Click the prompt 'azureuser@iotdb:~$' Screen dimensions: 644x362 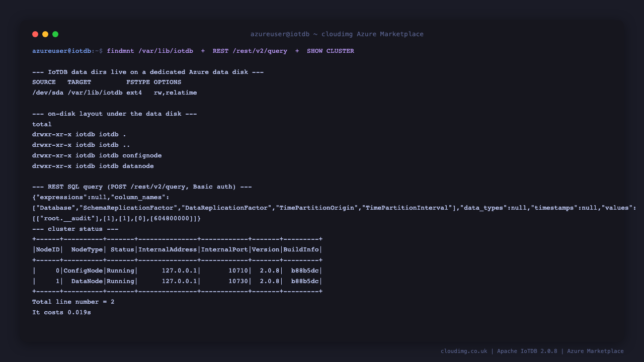tap(67, 51)
